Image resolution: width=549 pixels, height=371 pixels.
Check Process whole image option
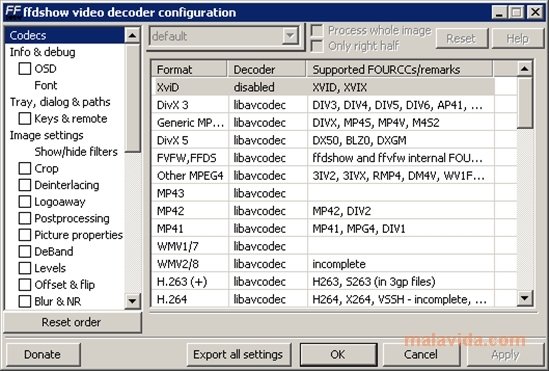pos(317,30)
